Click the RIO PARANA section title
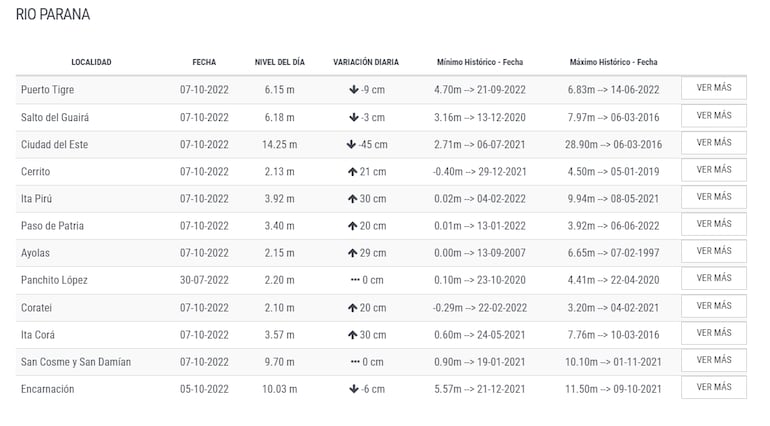This screenshot has height=426, width=770. coord(52,15)
